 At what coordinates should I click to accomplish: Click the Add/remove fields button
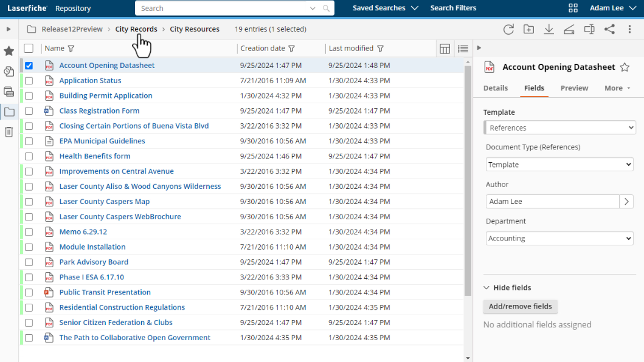(520, 307)
